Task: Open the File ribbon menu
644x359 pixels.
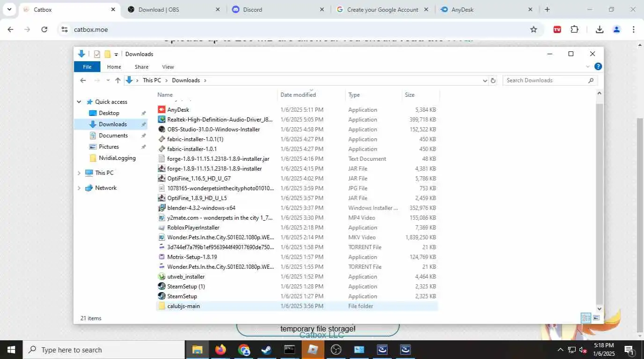Action: (x=87, y=67)
